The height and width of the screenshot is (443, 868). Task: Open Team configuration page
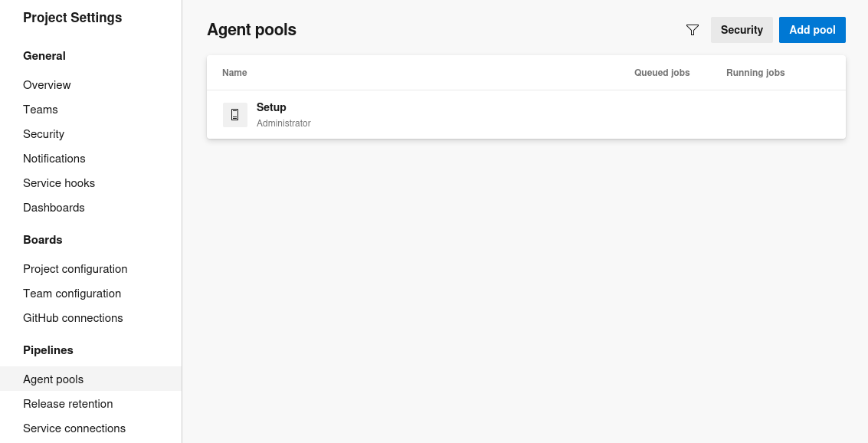[x=72, y=294]
